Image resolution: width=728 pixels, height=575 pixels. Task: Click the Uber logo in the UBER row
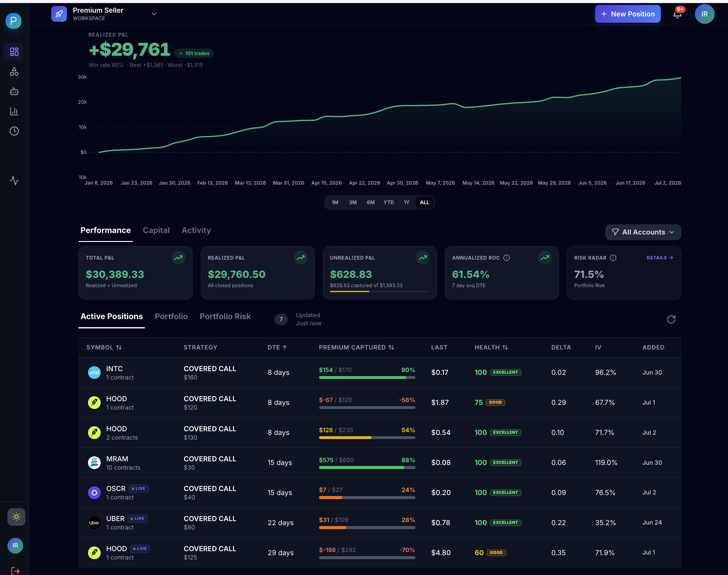(x=94, y=522)
